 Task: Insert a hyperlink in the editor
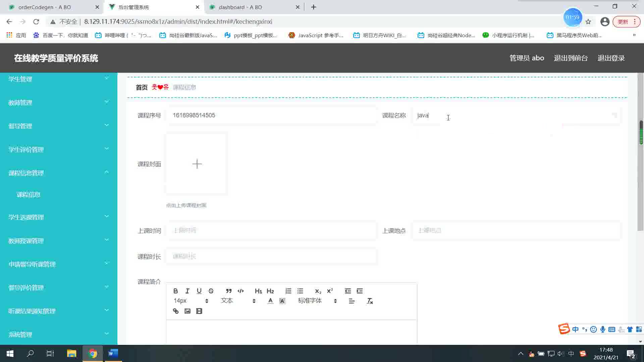pyautogui.click(x=175, y=311)
